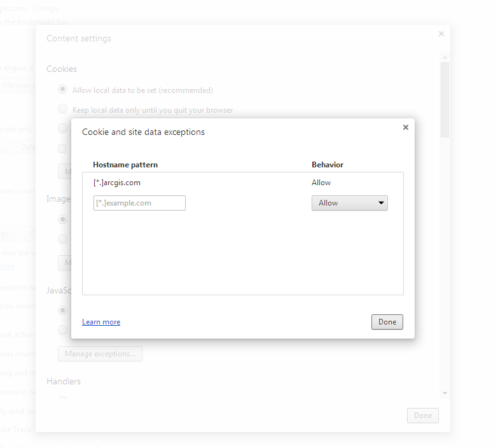This screenshot has height=448, width=498.
Task: Click the dimmed Done button in Content settings
Action: (422, 416)
